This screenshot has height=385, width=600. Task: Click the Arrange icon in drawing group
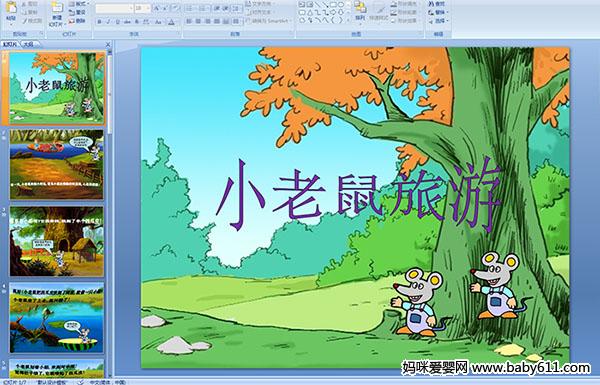click(x=360, y=10)
